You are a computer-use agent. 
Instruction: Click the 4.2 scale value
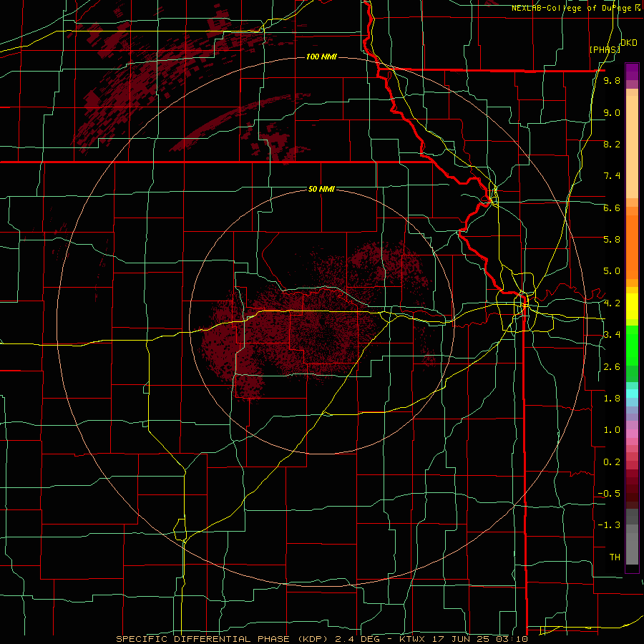point(612,303)
